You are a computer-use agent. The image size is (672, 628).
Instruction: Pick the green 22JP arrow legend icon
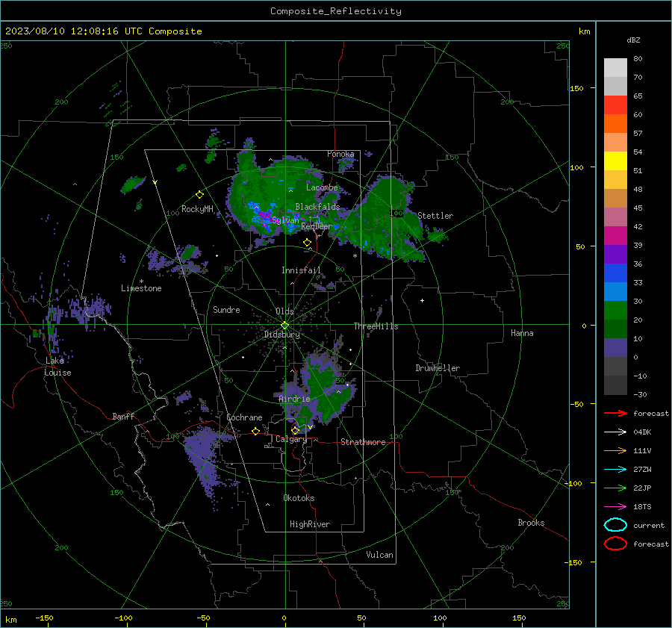coord(615,488)
